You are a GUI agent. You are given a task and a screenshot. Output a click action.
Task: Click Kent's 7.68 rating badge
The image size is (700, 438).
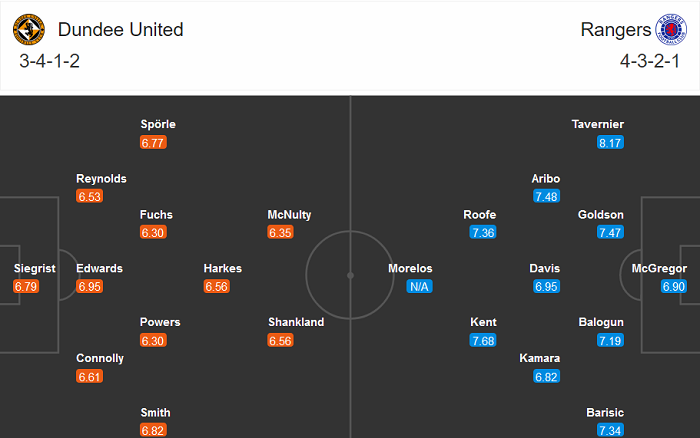483,341
